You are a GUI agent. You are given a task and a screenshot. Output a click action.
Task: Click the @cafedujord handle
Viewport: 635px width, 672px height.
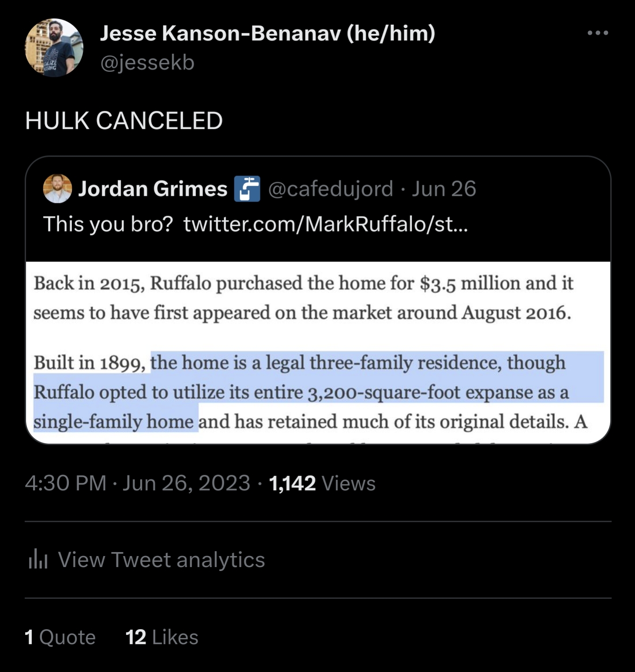331,189
